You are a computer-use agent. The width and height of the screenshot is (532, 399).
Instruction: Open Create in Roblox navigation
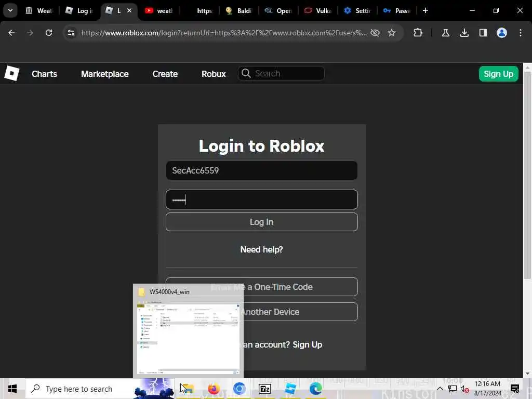[x=165, y=74]
